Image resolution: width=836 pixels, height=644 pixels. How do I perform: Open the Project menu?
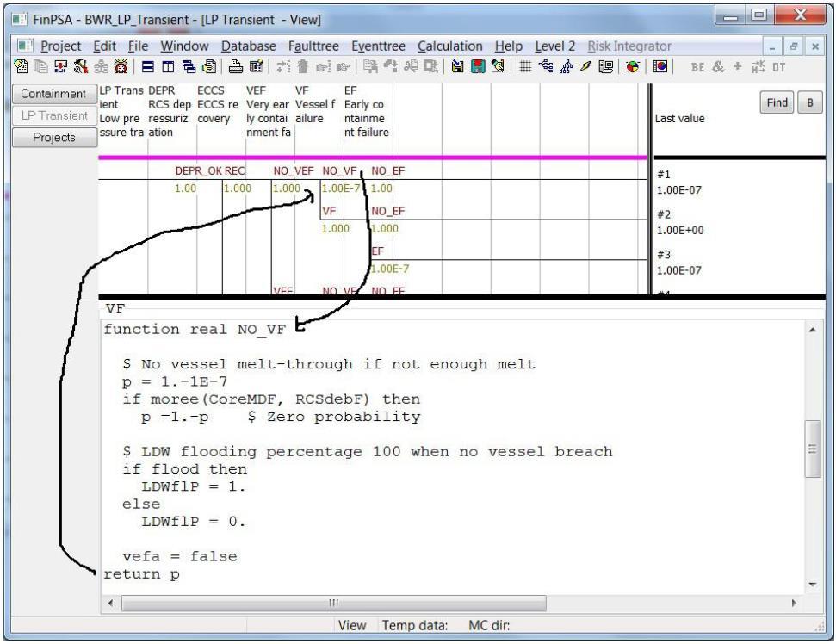[61, 46]
